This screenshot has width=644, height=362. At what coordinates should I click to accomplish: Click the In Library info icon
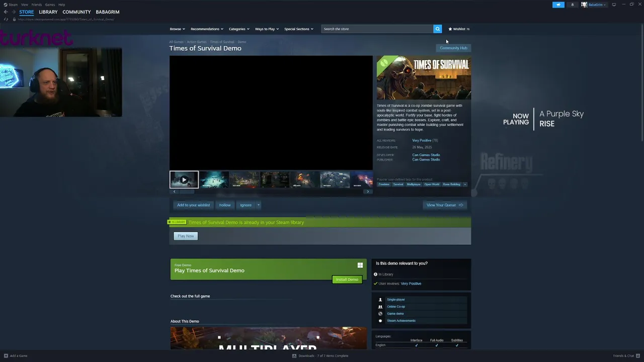pyautogui.click(x=375, y=275)
